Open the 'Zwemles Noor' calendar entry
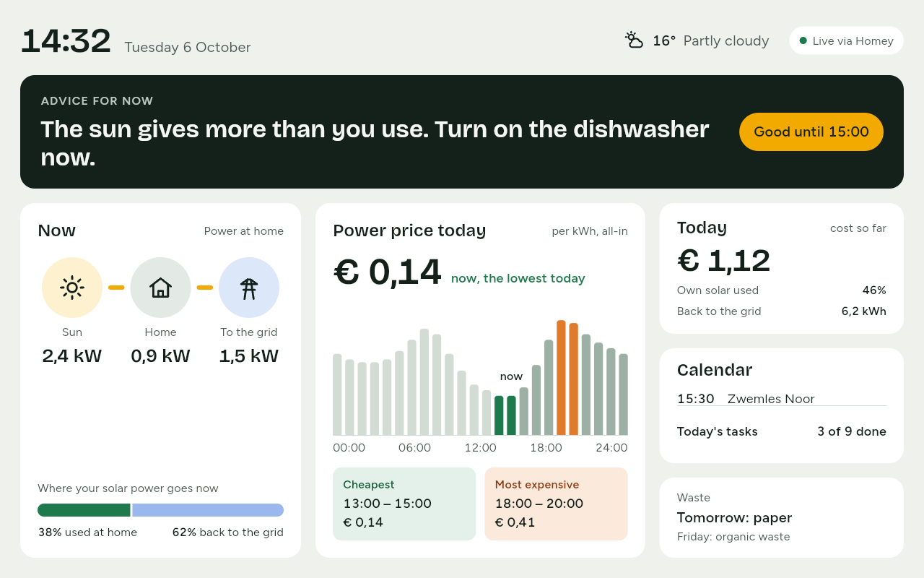This screenshot has height=578, width=924. coord(782,399)
